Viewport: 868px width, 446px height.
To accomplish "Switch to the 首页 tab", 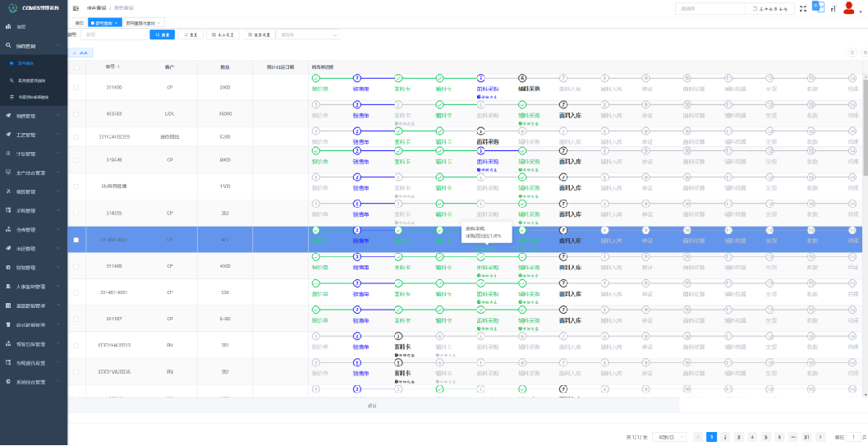I will pyautogui.click(x=79, y=23).
